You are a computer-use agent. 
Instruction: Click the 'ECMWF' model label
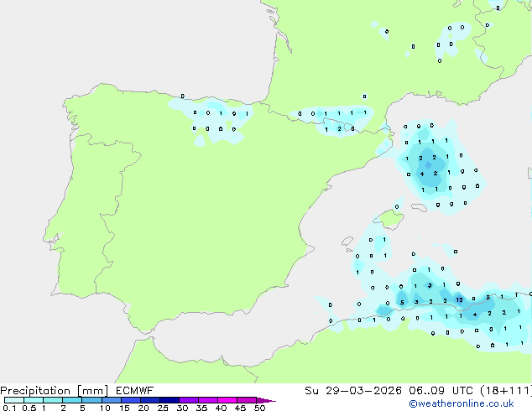[135, 391]
